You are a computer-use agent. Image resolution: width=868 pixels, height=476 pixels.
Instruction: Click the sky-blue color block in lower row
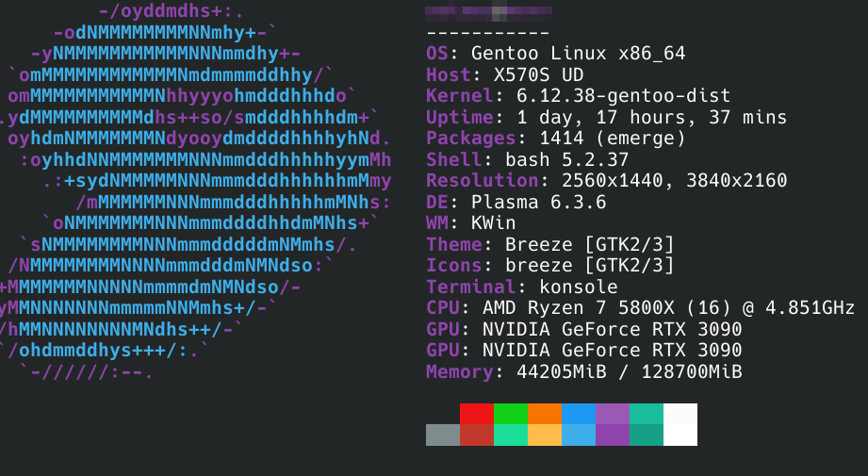pyautogui.click(x=579, y=435)
